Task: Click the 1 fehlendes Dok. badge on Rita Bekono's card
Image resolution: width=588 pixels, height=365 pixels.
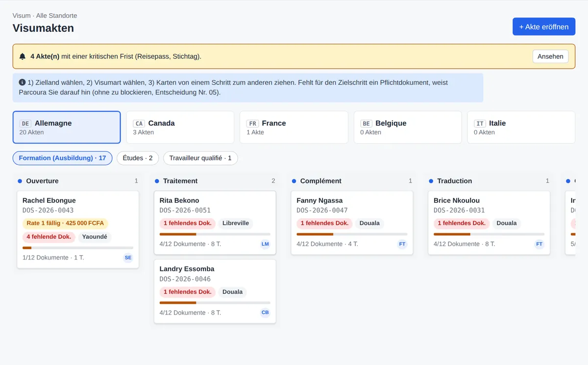Action: click(187, 223)
